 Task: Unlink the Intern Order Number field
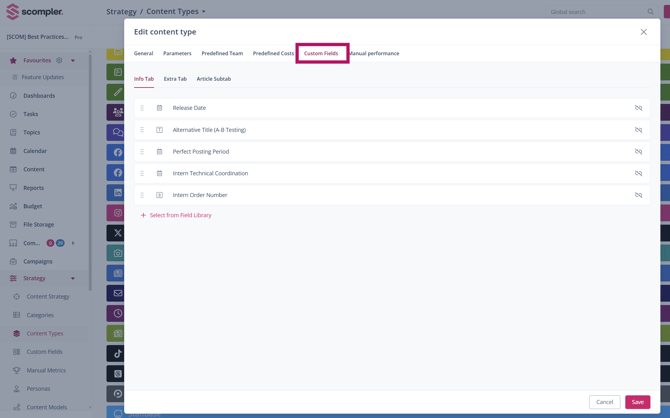pyautogui.click(x=638, y=195)
